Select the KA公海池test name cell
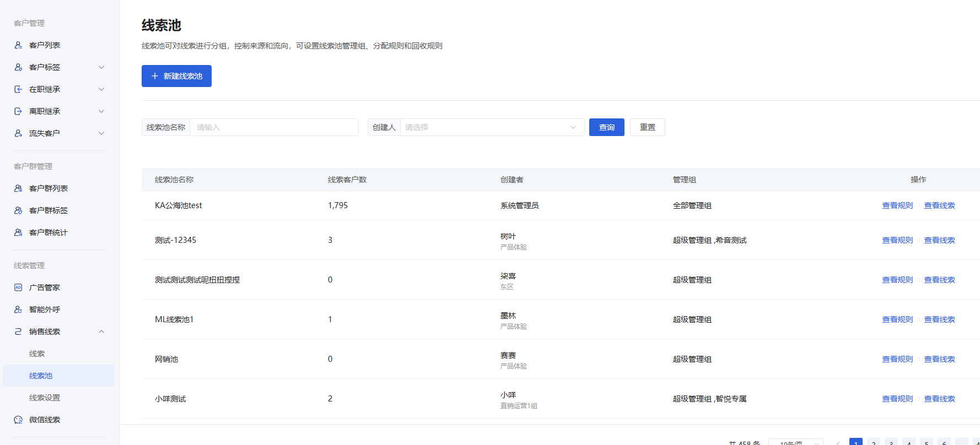Viewport: 980px width, 445px height. (x=179, y=205)
